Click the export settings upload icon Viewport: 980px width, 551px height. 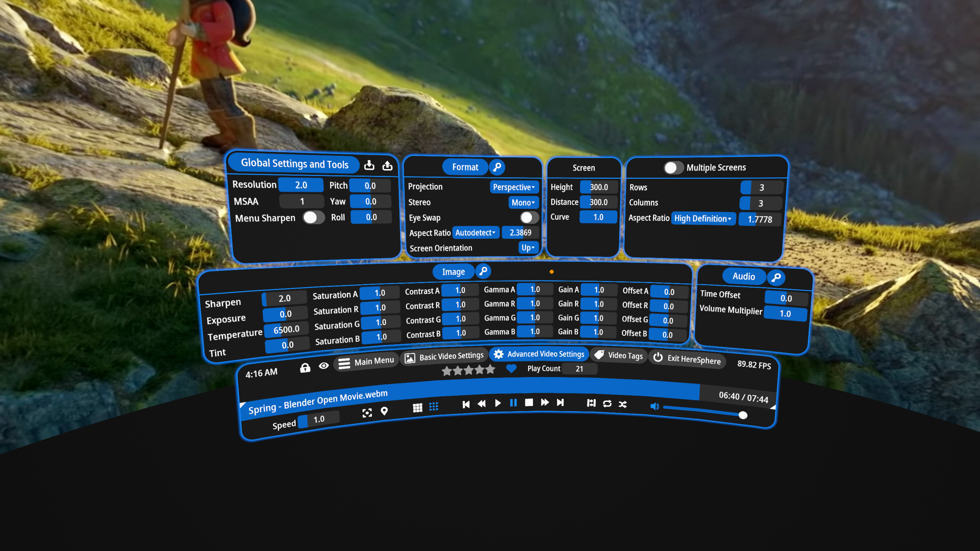coord(387,165)
